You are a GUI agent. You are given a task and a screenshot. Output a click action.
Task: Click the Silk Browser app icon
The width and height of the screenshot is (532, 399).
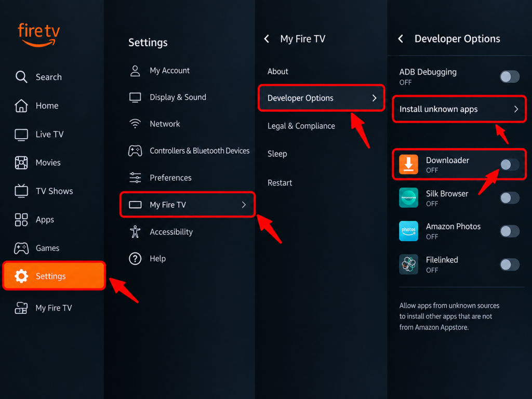pos(408,197)
